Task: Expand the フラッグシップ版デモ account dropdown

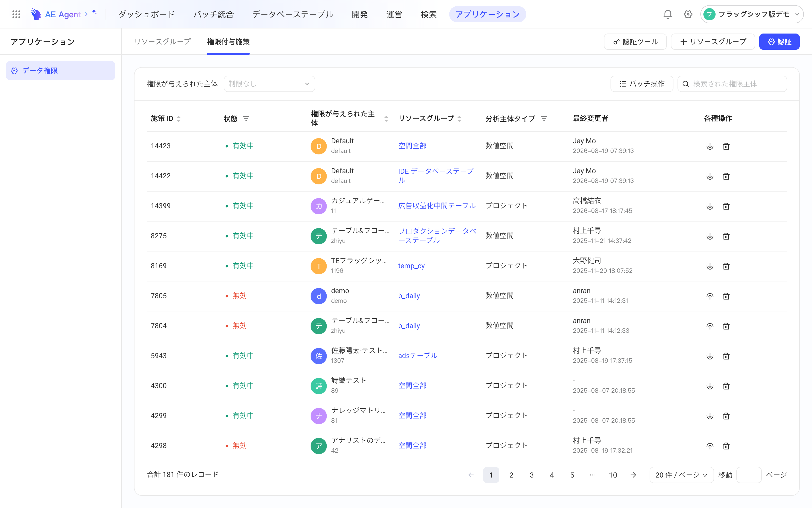Action: tap(752, 14)
